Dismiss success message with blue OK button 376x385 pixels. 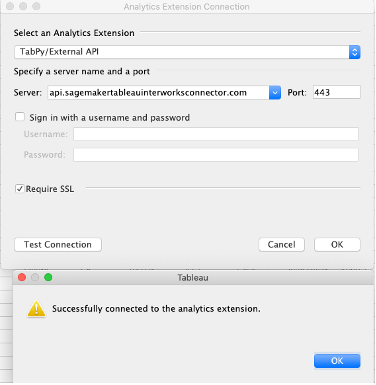(x=337, y=361)
